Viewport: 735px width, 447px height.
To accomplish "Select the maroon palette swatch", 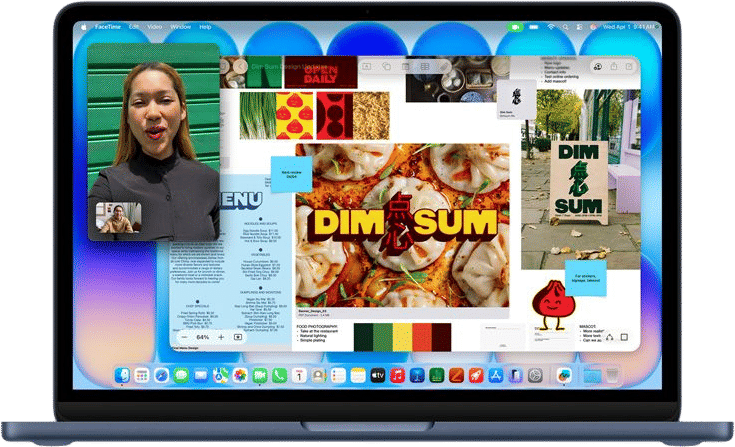I will tap(442, 337).
